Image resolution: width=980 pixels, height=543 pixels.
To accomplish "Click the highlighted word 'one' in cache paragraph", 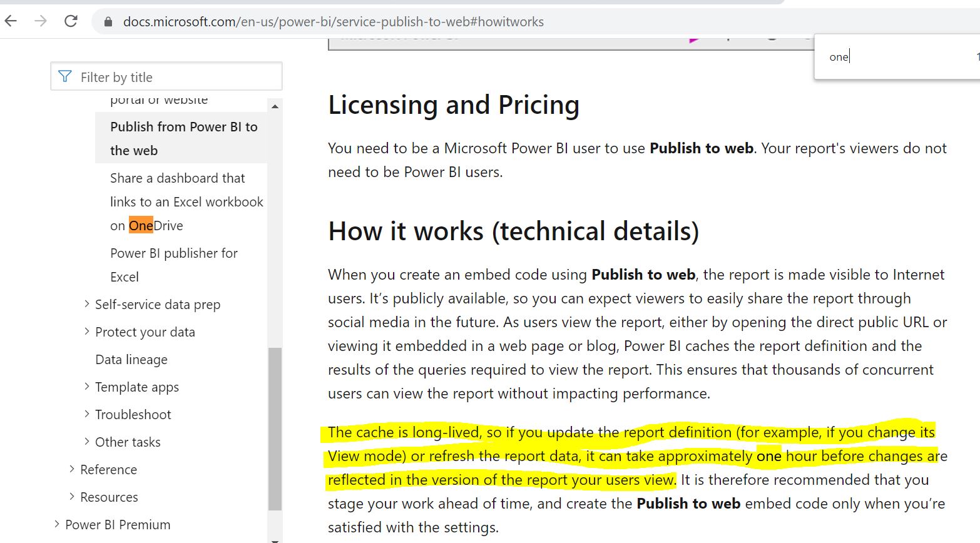I will [x=769, y=456].
